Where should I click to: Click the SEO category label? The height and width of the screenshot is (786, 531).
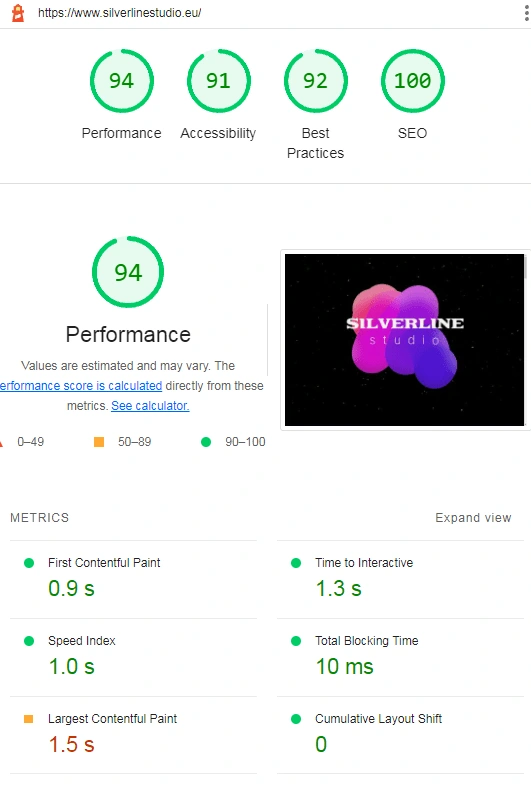[412, 133]
